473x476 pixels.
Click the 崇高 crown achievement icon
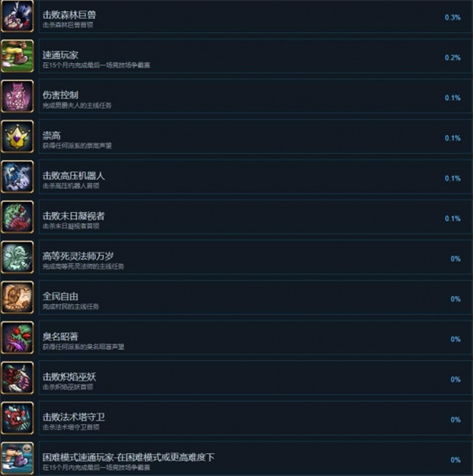coord(17,136)
